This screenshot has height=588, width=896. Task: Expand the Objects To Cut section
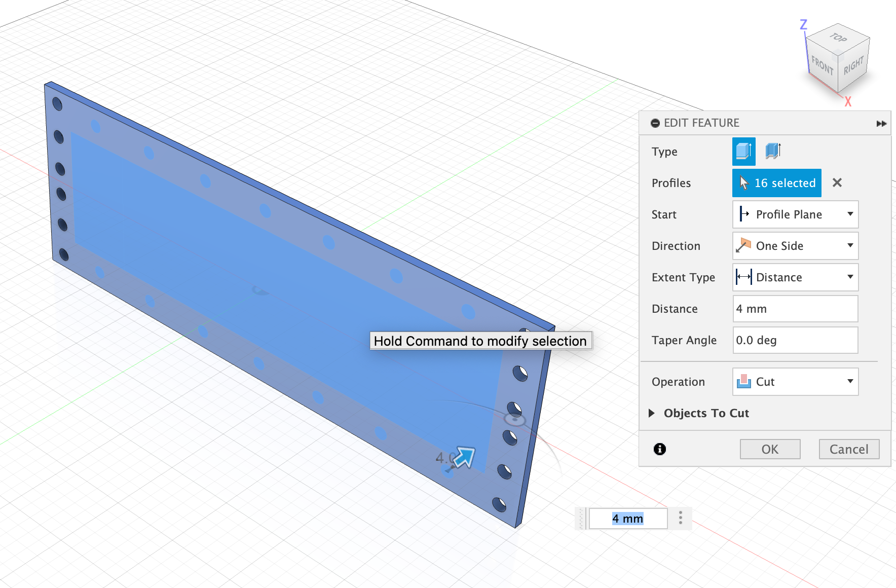[x=652, y=413]
